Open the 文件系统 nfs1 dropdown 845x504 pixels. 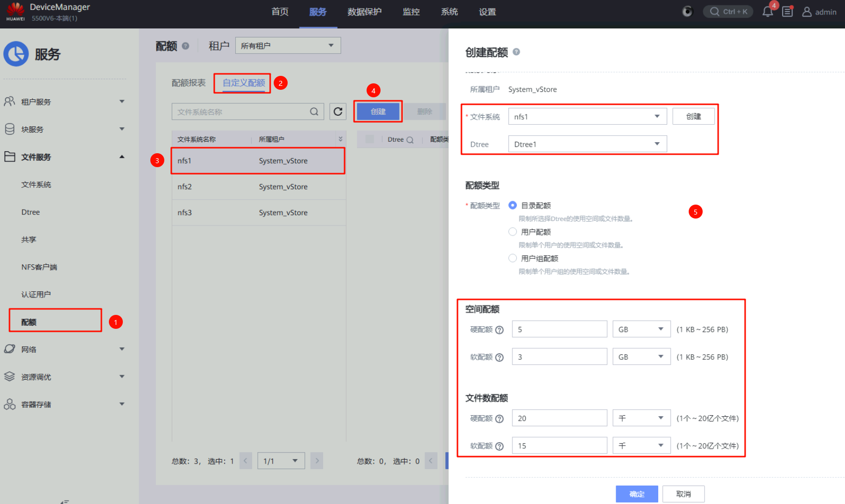point(587,117)
